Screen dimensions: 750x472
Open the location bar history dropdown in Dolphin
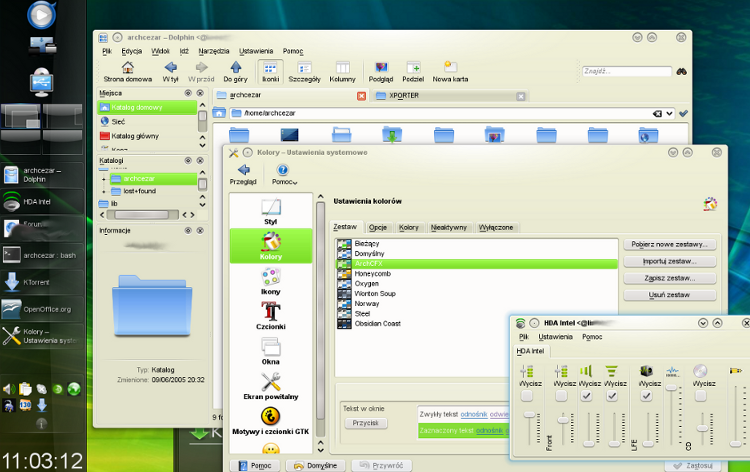coord(669,114)
